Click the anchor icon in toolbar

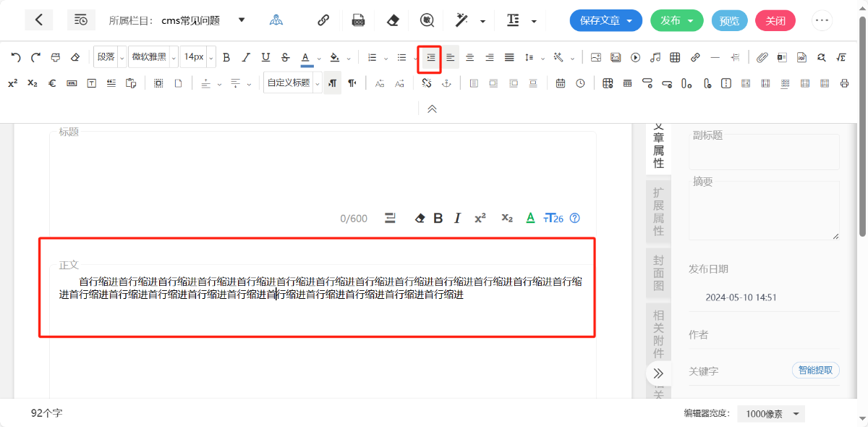pyautogui.click(x=446, y=83)
